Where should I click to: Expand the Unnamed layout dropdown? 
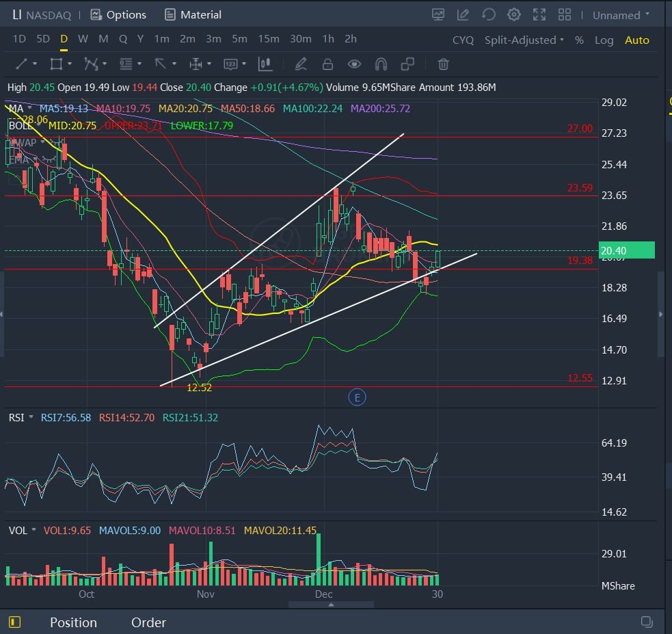(621, 15)
